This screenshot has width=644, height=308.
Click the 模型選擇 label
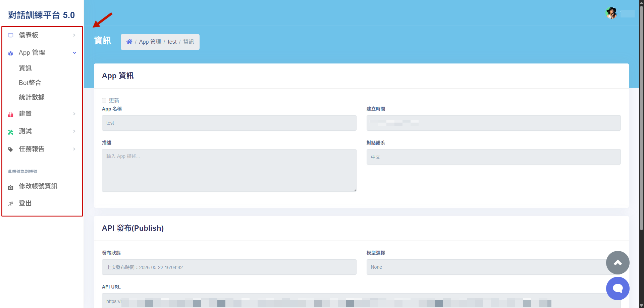[x=376, y=253]
